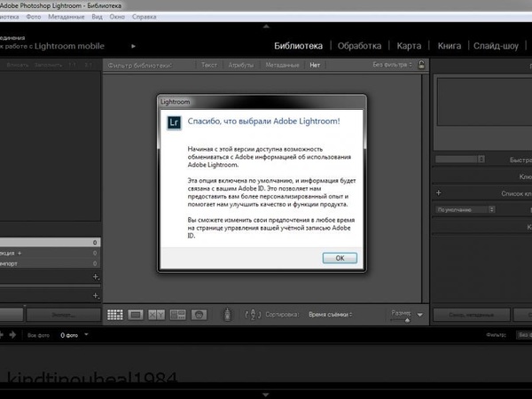
Task: Collapse the top panel with the arrow
Action: pyautogui.click(x=266, y=26)
